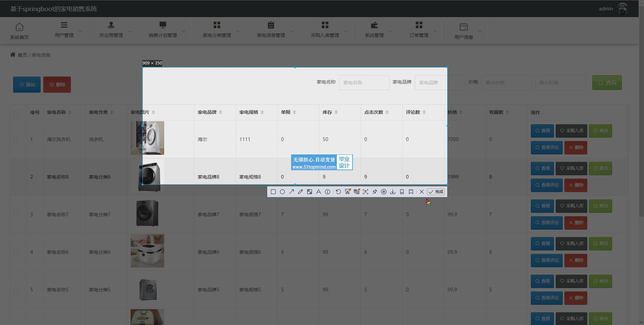Check the checkbox for row 家电名称8
The height and width of the screenshot is (325, 644).
pyautogui.click(x=16, y=177)
